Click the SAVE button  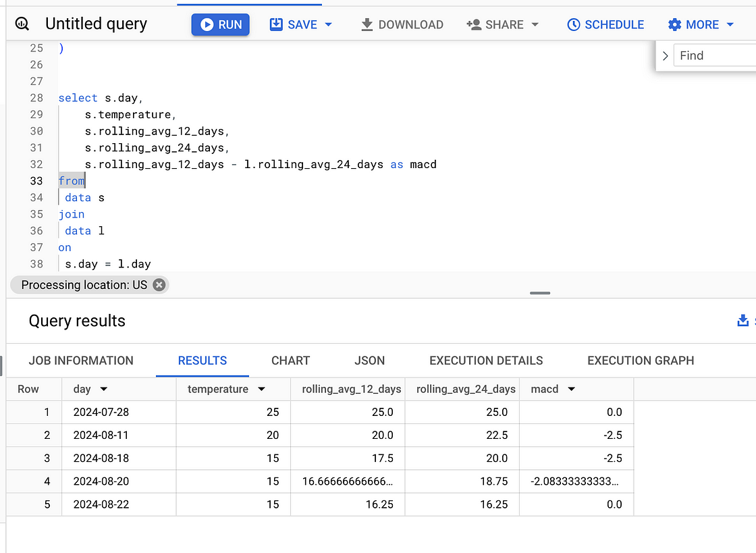point(293,24)
